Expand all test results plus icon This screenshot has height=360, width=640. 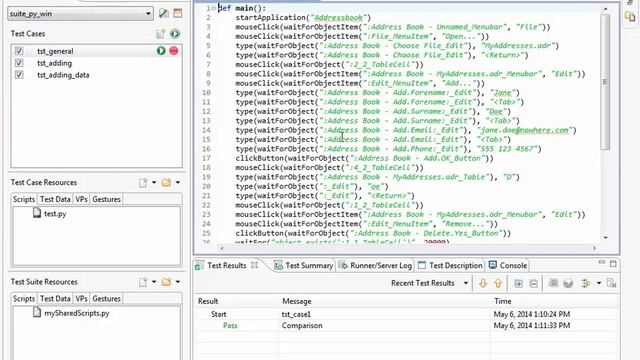click(518, 283)
